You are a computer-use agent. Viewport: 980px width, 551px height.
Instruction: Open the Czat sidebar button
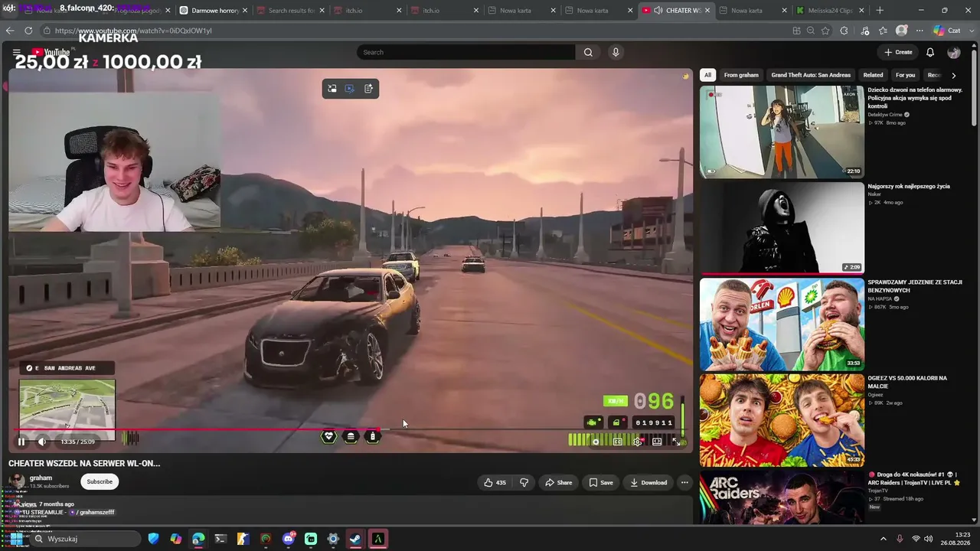click(x=947, y=31)
